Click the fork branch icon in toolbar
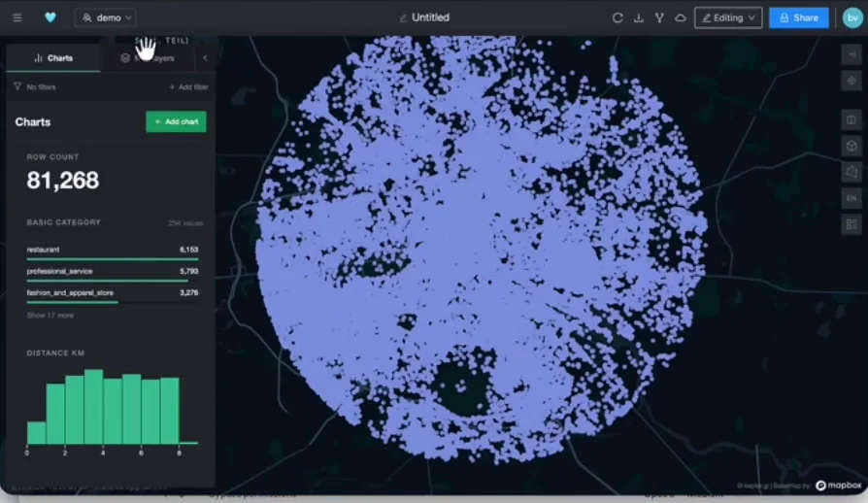Image resolution: width=868 pixels, height=503 pixels. click(659, 17)
